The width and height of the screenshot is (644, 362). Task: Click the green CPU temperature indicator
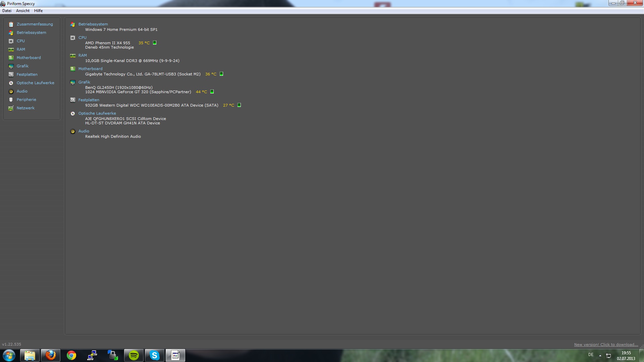tap(155, 43)
